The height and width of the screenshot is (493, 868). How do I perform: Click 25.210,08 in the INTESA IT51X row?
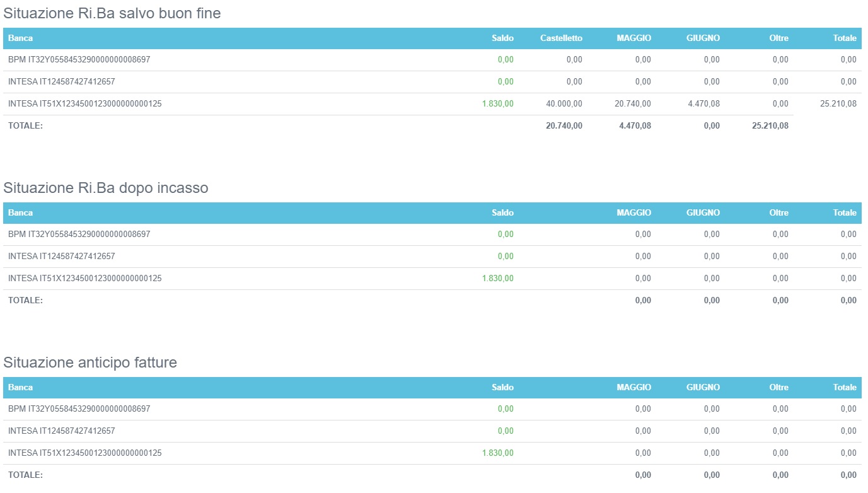[x=838, y=104]
